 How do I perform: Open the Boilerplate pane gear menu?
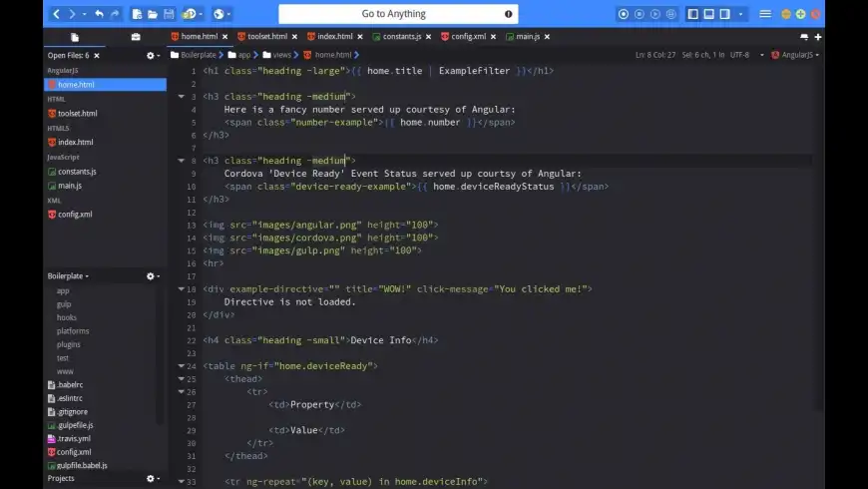153,275
